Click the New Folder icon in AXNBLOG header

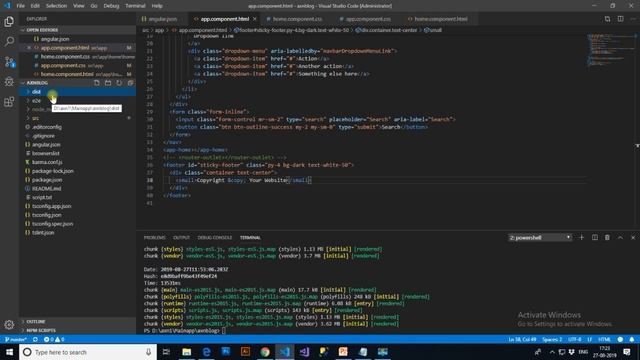click(x=108, y=83)
